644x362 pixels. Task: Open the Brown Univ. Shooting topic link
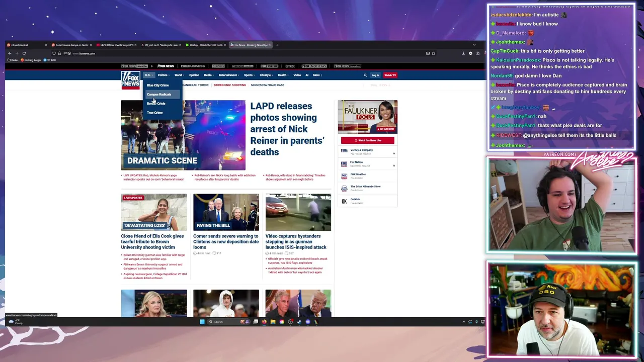tap(229, 85)
